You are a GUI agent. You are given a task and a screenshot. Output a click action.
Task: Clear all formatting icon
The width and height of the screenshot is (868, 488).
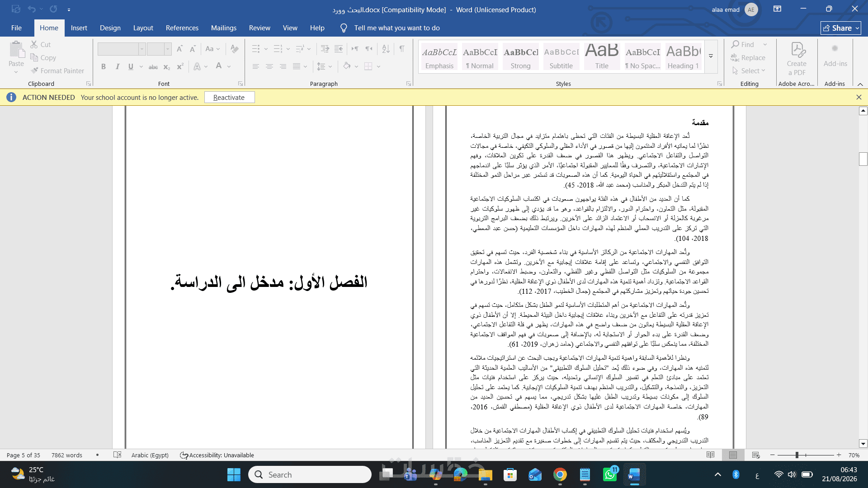[234, 49]
